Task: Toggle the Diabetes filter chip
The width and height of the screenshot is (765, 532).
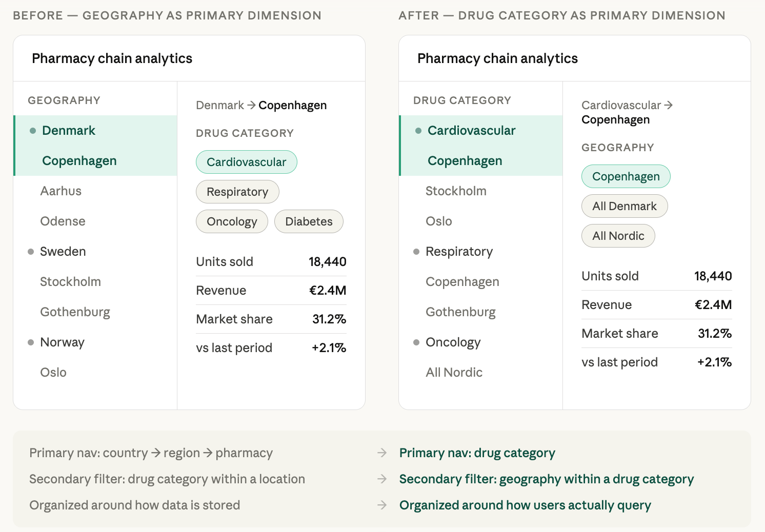Action: [309, 221]
